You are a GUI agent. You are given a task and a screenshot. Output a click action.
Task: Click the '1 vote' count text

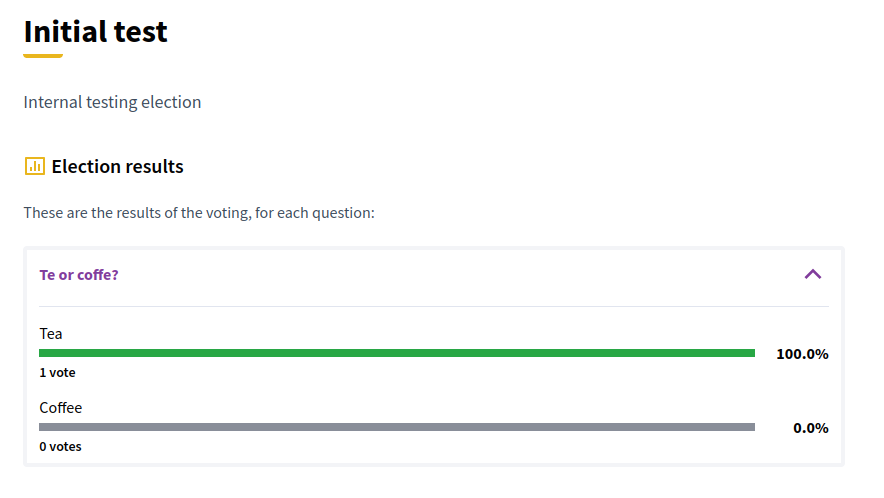click(x=57, y=373)
